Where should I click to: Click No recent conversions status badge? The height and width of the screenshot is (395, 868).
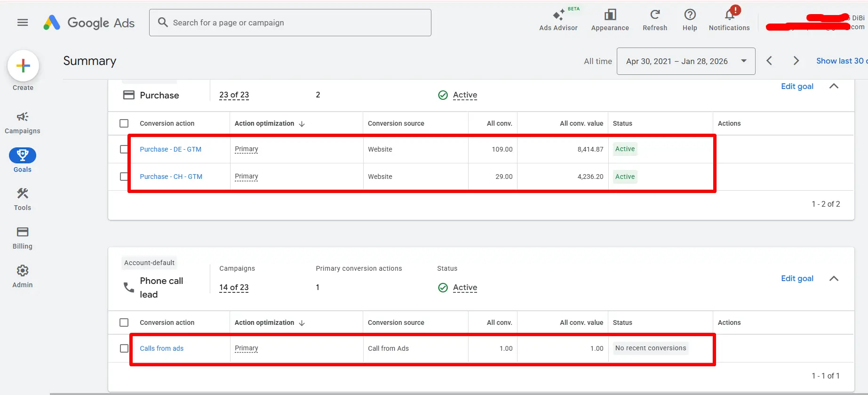[x=651, y=348]
